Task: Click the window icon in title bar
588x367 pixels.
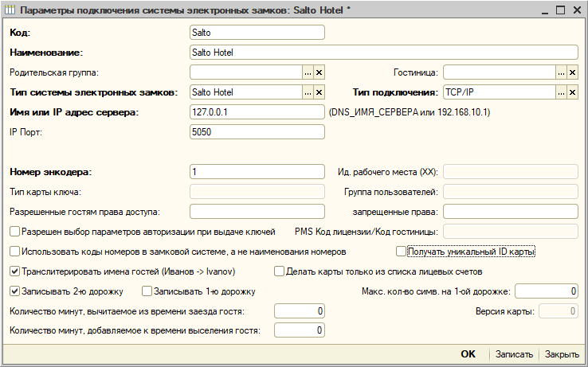Action: point(10,10)
